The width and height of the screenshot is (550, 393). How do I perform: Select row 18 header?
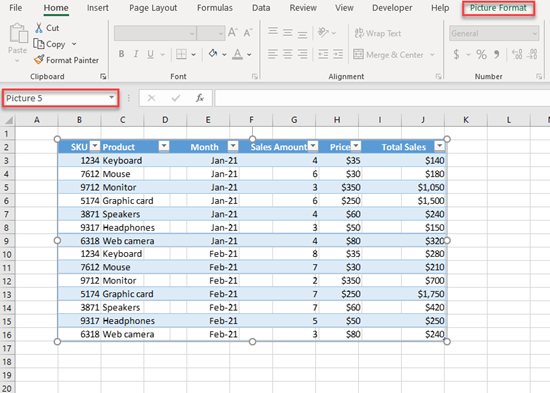[7, 362]
